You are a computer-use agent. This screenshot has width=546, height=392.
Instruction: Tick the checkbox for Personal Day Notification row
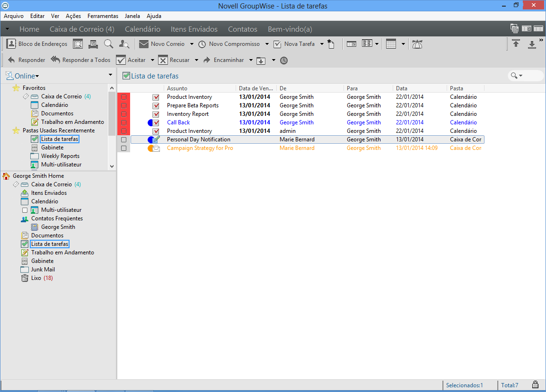[x=123, y=139]
